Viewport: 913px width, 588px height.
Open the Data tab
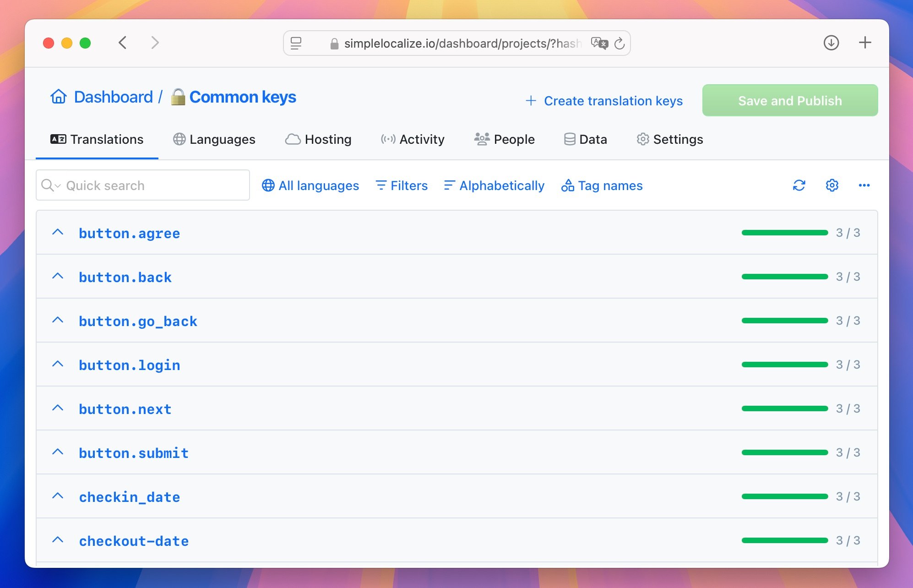pos(586,139)
